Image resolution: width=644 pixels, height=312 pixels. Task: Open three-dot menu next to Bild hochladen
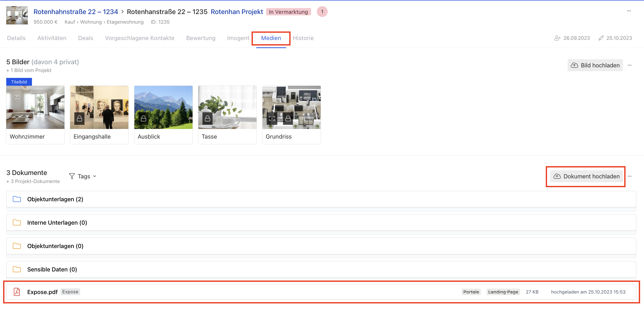[x=629, y=65]
